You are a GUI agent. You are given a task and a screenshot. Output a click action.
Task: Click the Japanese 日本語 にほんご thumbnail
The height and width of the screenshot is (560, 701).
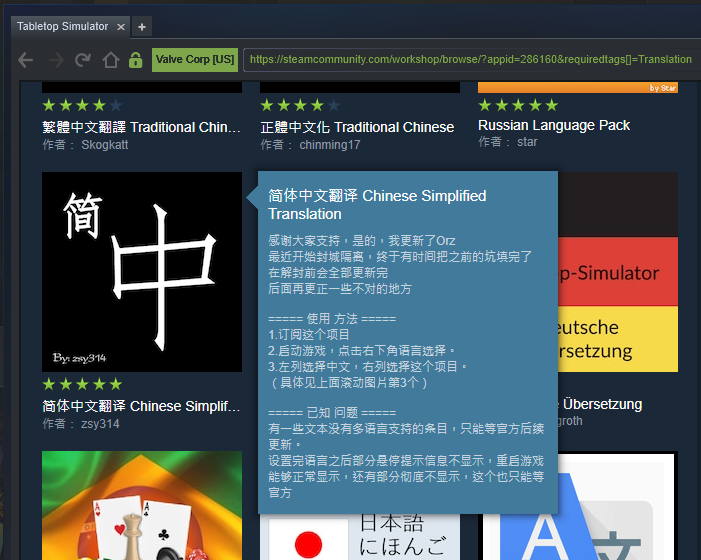click(x=360, y=537)
